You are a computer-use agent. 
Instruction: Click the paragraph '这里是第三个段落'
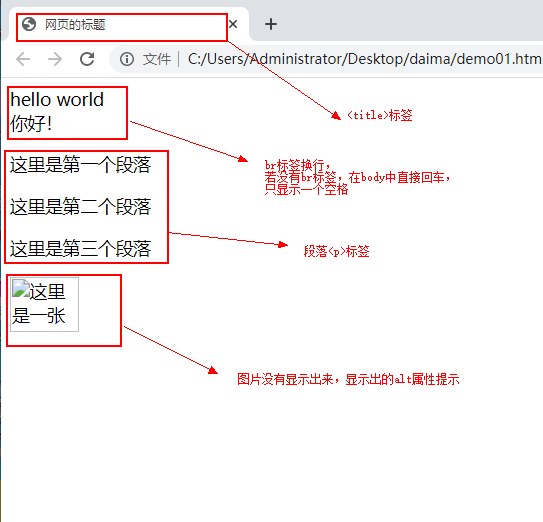pos(80,249)
